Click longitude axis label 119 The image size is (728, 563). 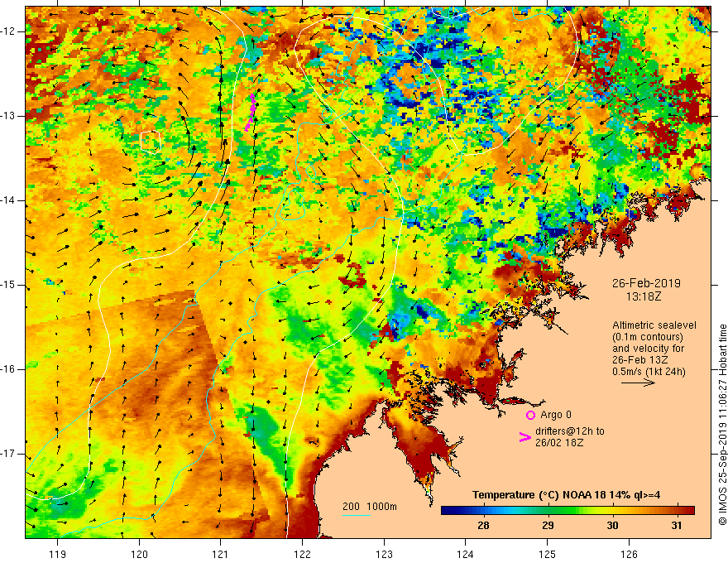coord(58,554)
